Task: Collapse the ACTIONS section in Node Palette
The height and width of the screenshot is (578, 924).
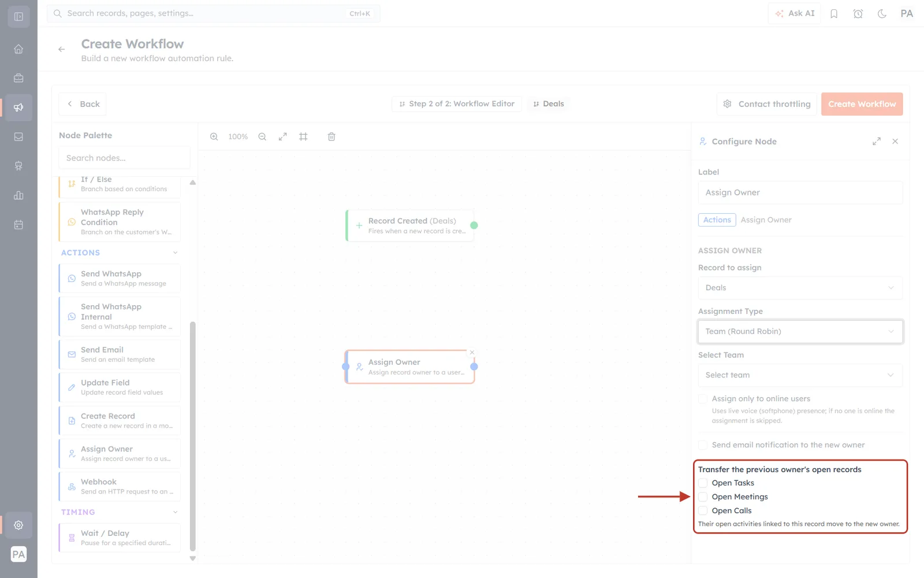Action: click(x=176, y=253)
